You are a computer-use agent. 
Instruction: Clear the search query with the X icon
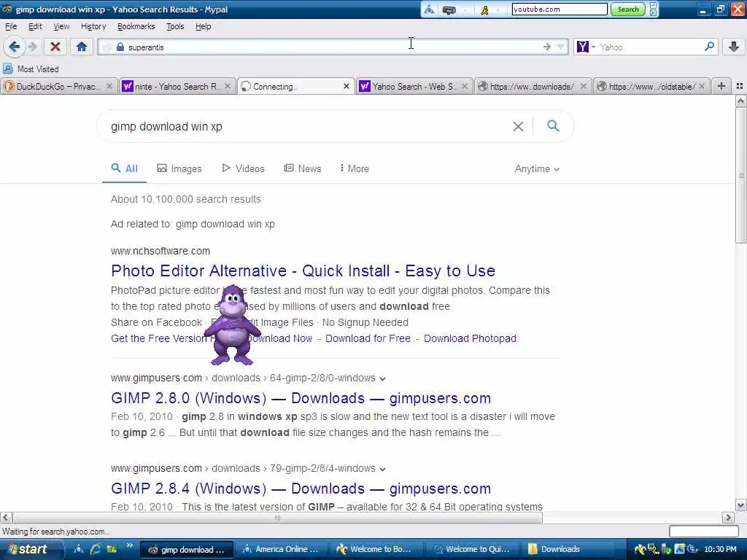coord(518,126)
